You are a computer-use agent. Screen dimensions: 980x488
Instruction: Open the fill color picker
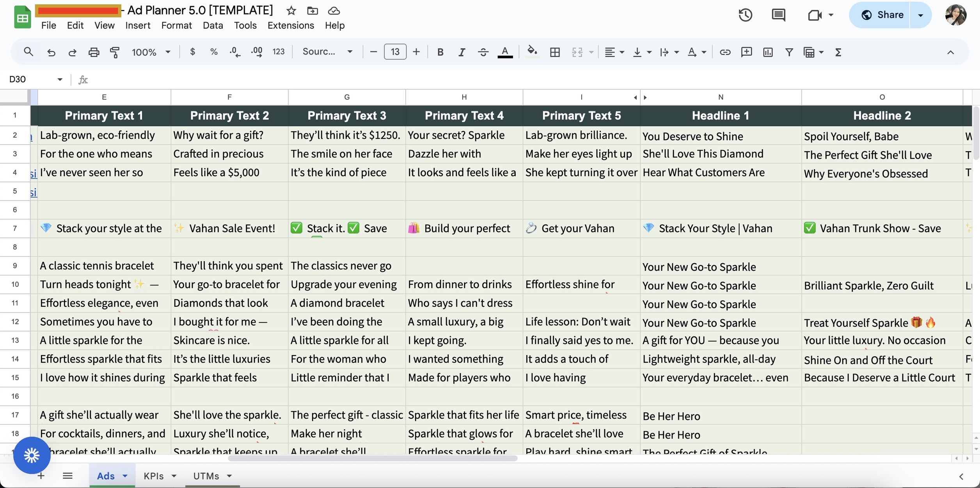(x=532, y=52)
